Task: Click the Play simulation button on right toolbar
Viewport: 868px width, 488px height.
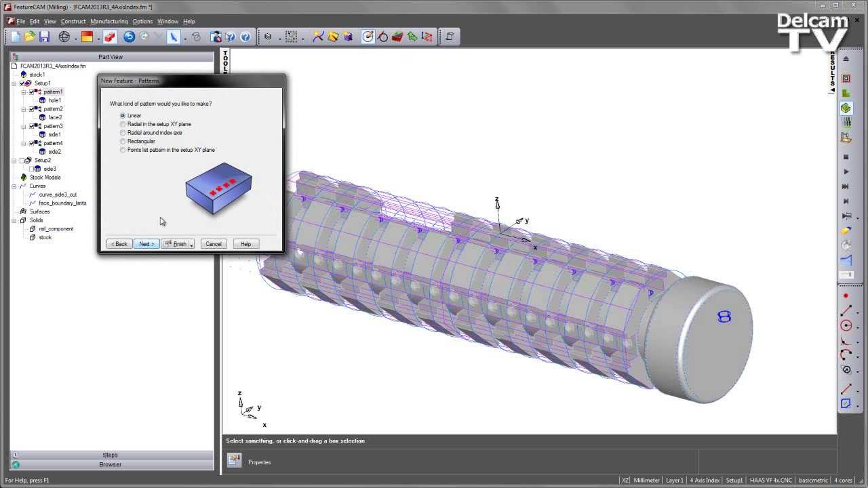Action: pyautogui.click(x=846, y=171)
